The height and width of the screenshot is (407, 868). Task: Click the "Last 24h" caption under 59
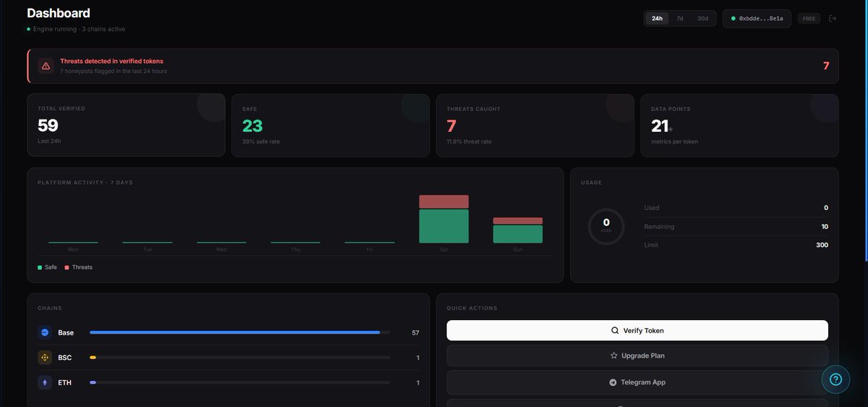point(49,141)
